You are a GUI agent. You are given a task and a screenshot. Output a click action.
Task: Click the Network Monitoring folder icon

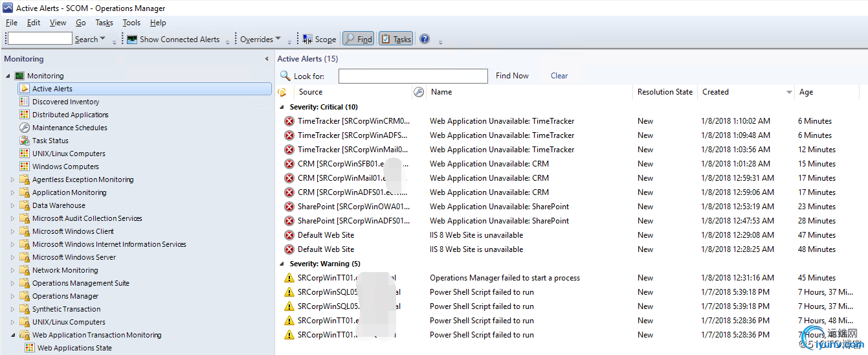[x=25, y=270]
